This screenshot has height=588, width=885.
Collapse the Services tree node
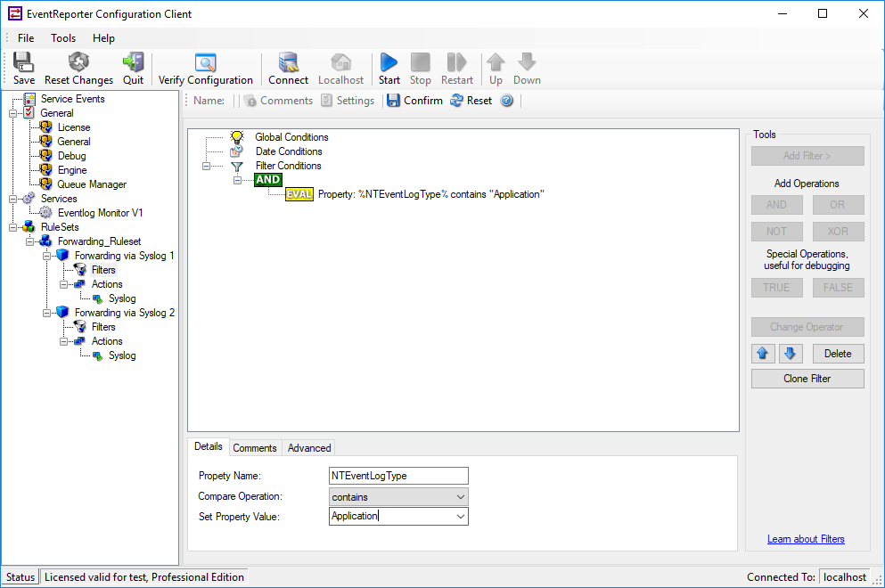[x=13, y=199]
